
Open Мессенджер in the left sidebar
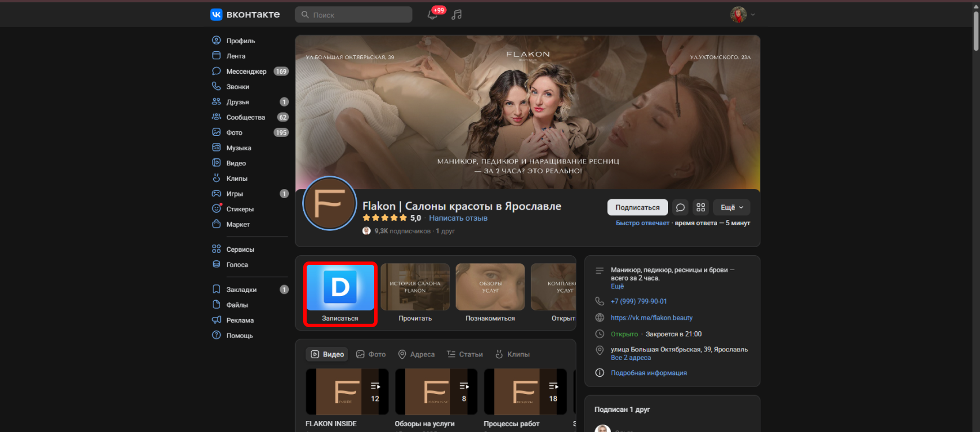tap(246, 71)
